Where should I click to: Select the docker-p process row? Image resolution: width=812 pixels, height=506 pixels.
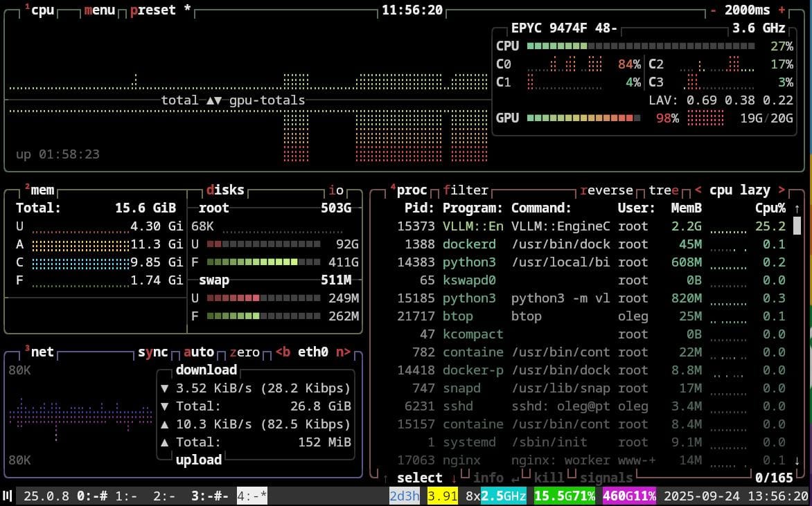(x=591, y=370)
